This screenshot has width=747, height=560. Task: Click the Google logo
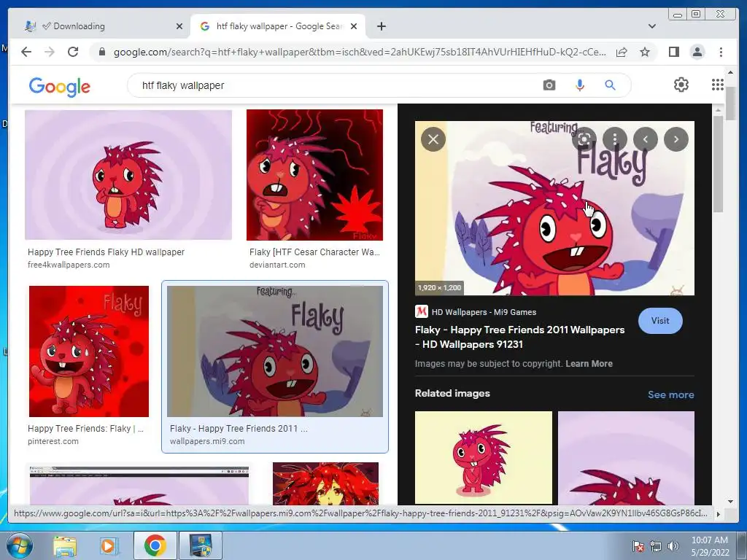(60, 87)
